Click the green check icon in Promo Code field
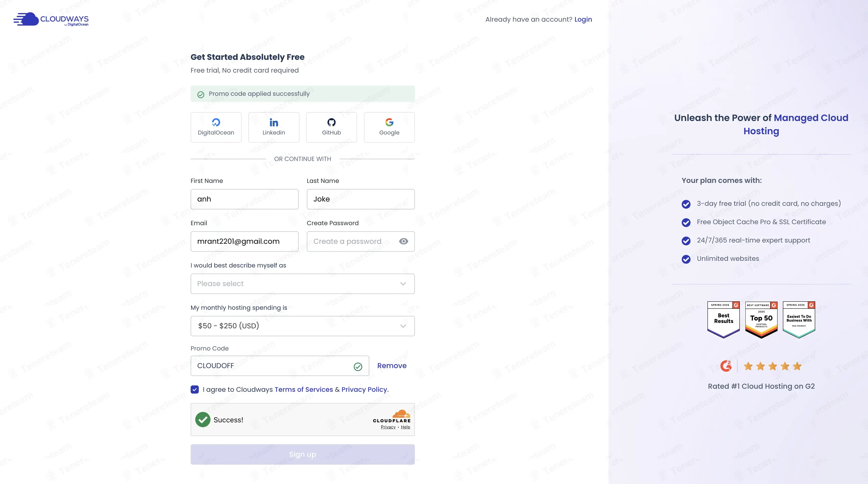The width and height of the screenshot is (868, 484). [358, 367]
